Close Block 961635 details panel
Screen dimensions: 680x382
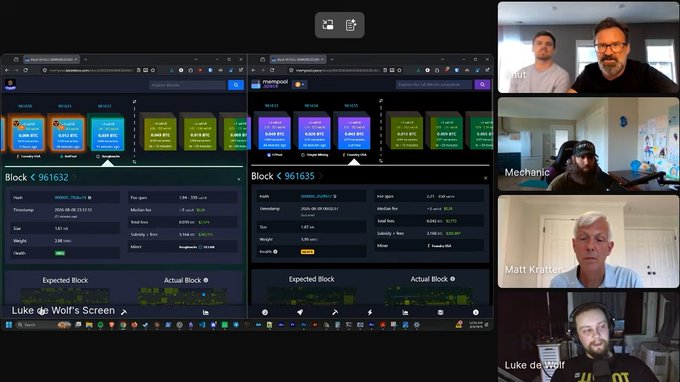pyautogui.click(x=485, y=178)
